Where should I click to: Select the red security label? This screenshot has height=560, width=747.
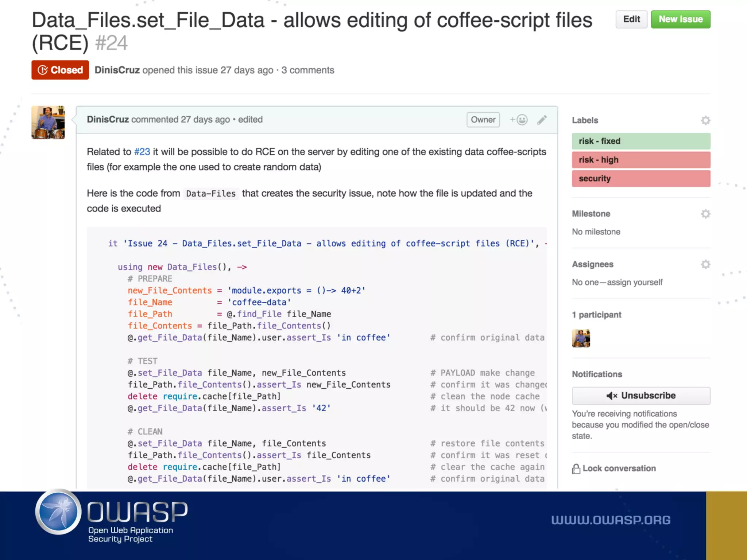(641, 178)
